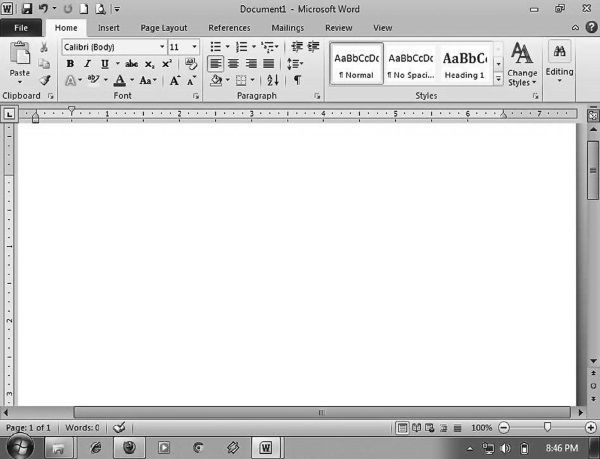Toggle Italic formatting
This screenshot has height=459, width=600.
click(86, 64)
